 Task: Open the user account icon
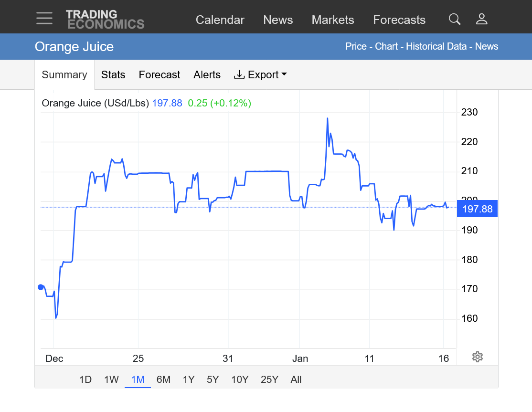point(481,19)
